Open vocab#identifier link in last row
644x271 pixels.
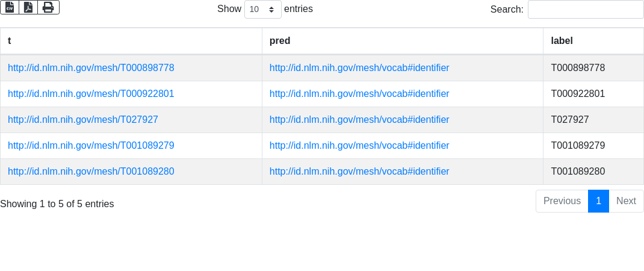click(x=359, y=172)
